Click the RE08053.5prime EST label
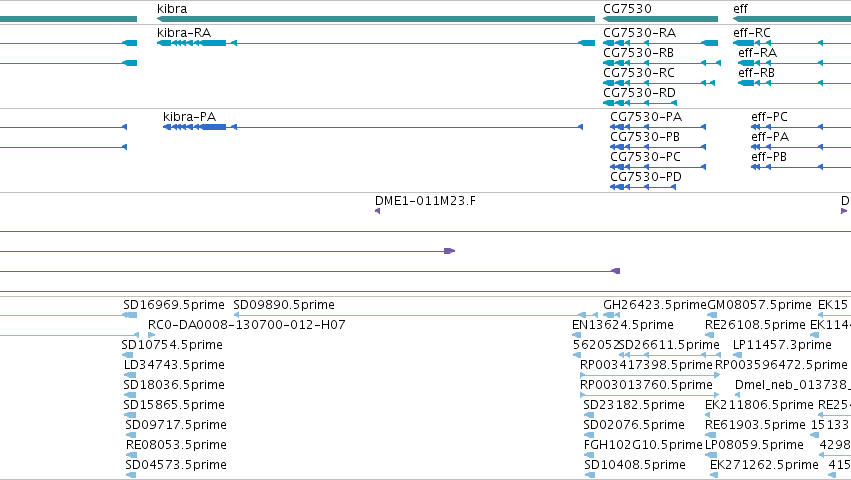The height and width of the screenshot is (480, 851). click(x=176, y=445)
